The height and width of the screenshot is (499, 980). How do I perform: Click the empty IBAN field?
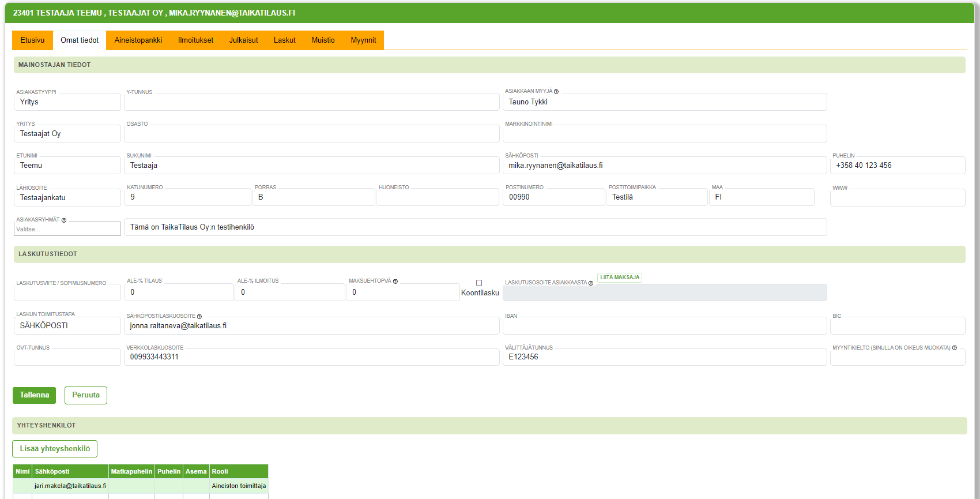tap(665, 326)
